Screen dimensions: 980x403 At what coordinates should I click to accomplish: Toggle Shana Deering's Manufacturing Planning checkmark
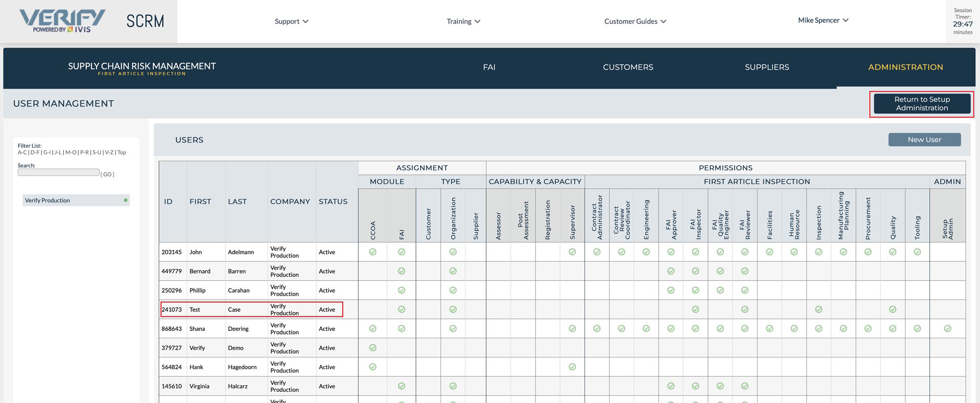pyautogui.click(x=843, y=328)
